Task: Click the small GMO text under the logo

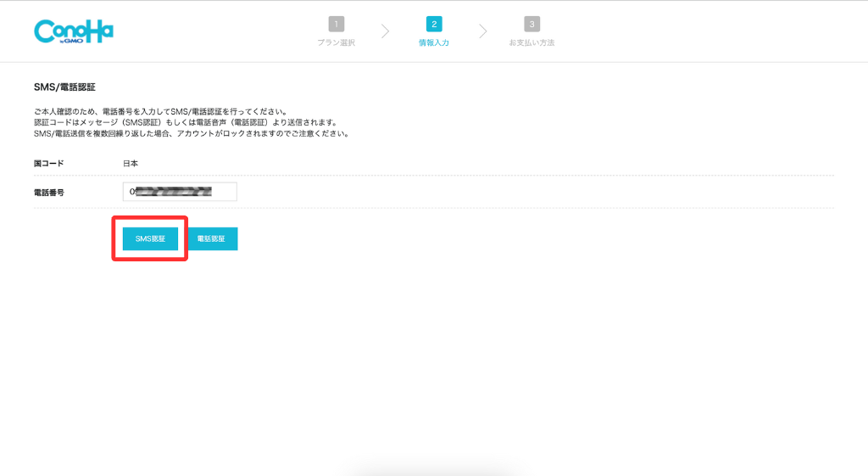Action: pyautogui.click(x=73, y=40)
